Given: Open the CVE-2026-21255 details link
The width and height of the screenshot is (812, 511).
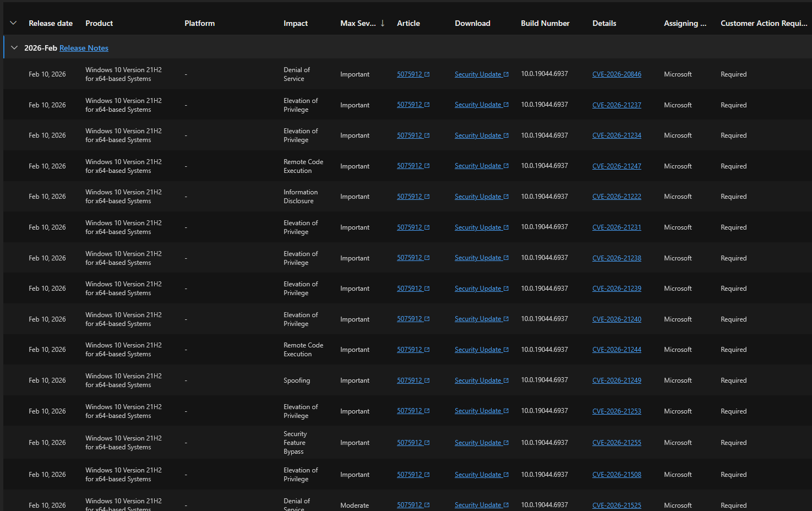Looking at the screenshot, I should [x=617, y=443].
